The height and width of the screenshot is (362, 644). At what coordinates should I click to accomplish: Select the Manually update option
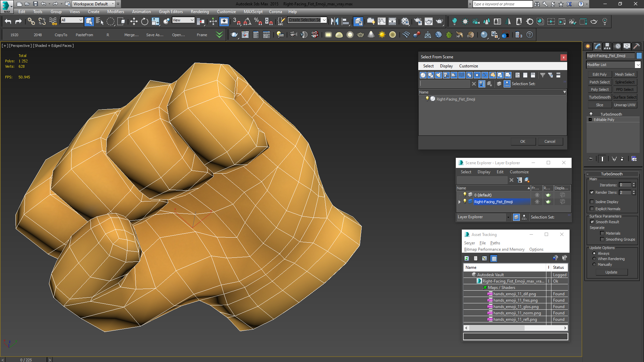(594, 264)
